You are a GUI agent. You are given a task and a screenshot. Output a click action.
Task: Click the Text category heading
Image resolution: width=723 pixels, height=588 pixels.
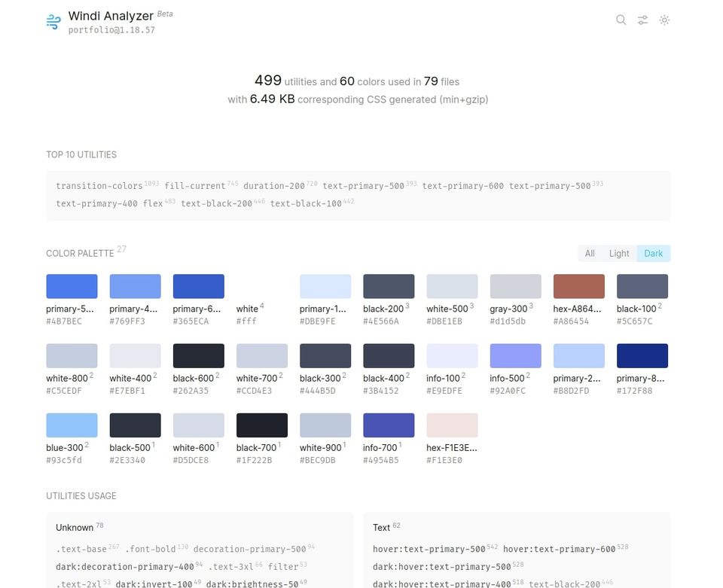[x=381, y=528]
